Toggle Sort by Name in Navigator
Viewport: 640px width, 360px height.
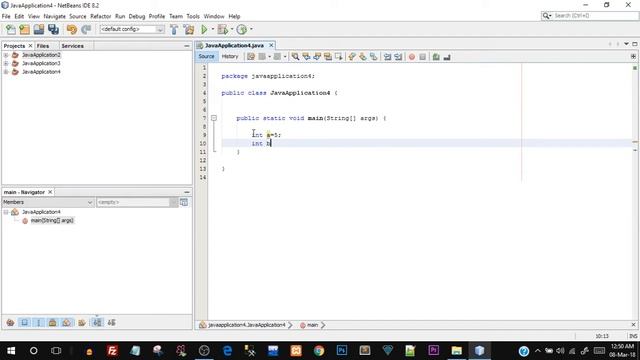(97, 322)
